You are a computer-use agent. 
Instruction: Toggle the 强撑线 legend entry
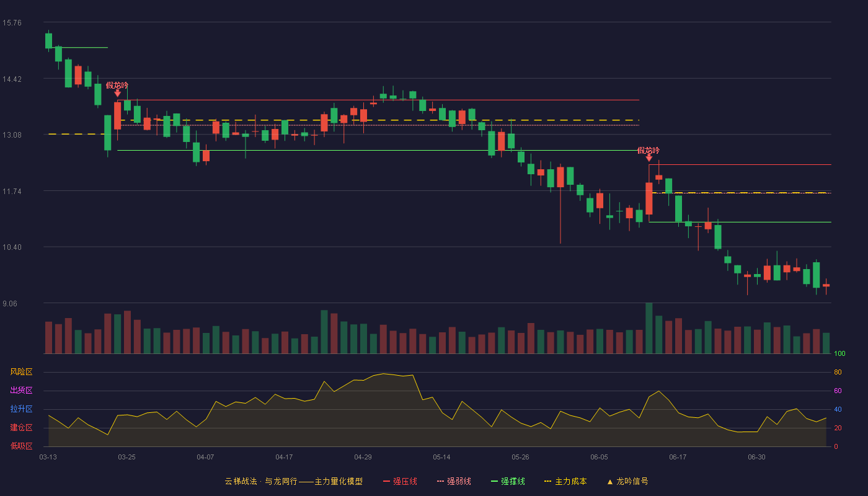click(x=508, y=481)
